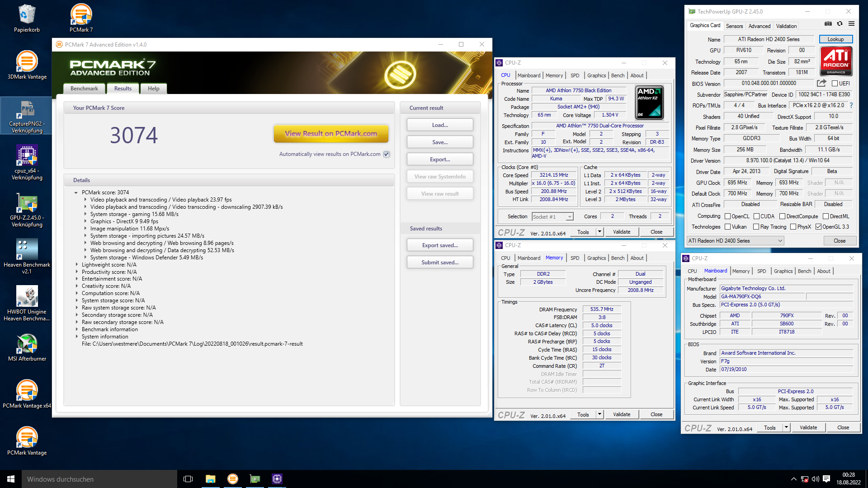Open the Help tab in PCMark 7
868x488 pixels.
pyautogui.click(x=153, y=89)
